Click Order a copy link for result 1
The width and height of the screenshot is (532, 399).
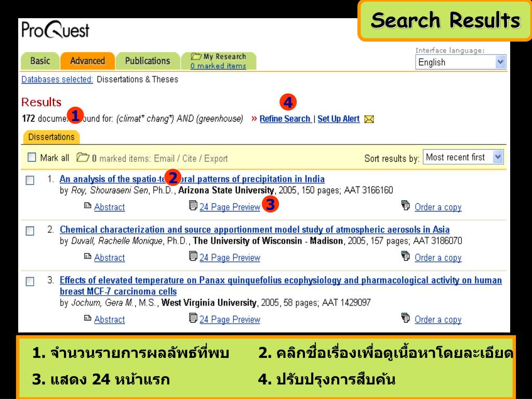[x=438, y=207]
